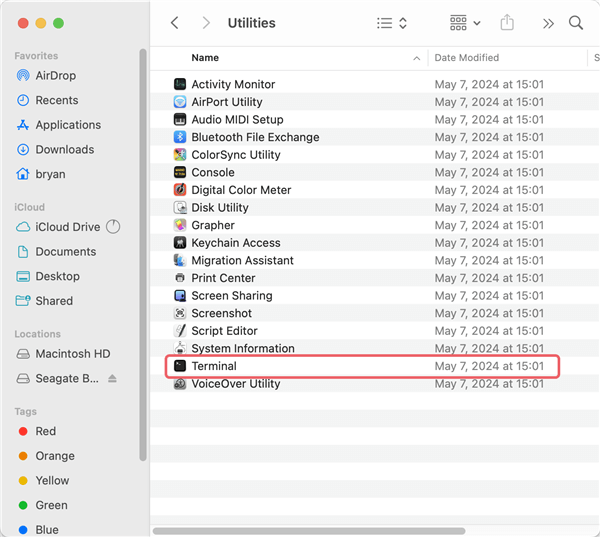Go forward with the right chevron

pos(206,23)
